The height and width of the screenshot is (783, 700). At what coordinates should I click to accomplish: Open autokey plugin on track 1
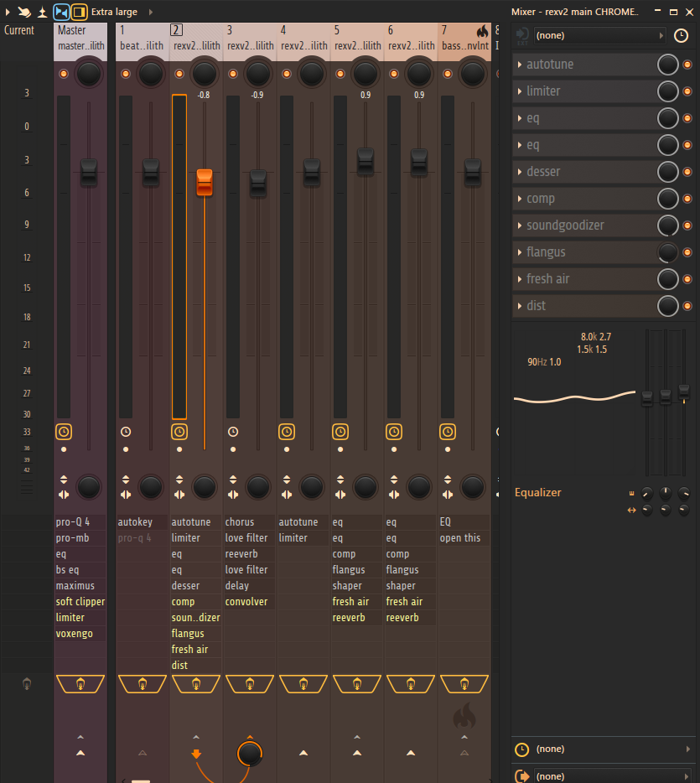pyautogui.click(x=143, y=521)
